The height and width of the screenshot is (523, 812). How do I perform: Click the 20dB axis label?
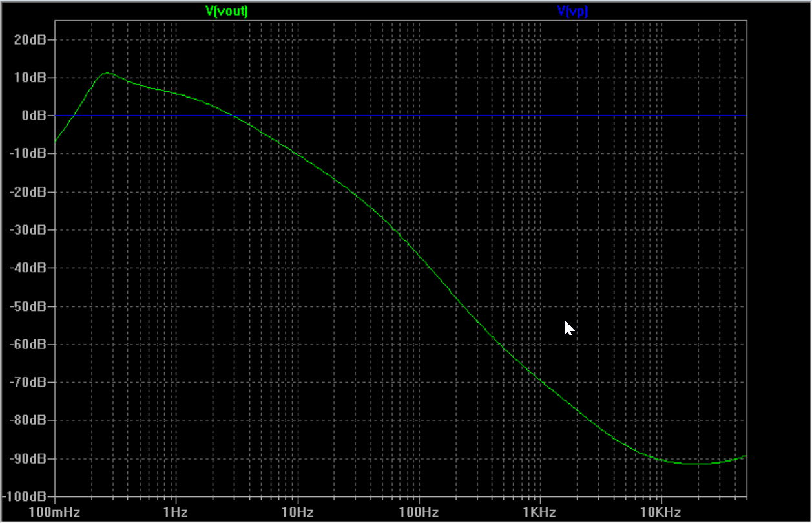[29, 39]
